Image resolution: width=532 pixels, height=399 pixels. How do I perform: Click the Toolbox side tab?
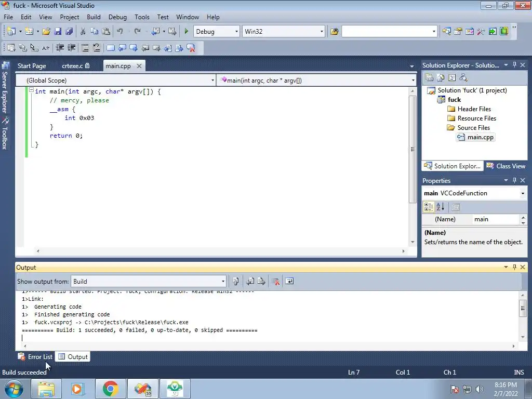[x=5, y=134]
